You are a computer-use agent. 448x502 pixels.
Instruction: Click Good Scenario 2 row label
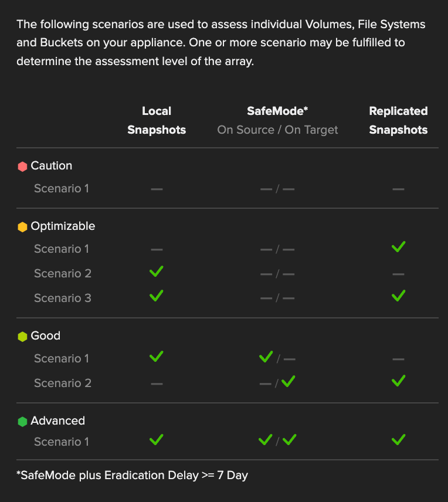63,383
